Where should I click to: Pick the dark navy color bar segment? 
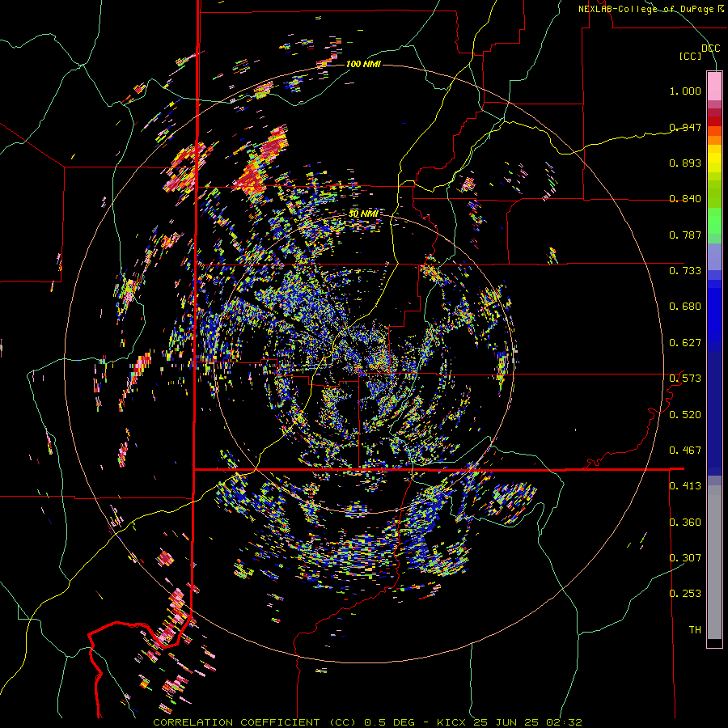714,408
